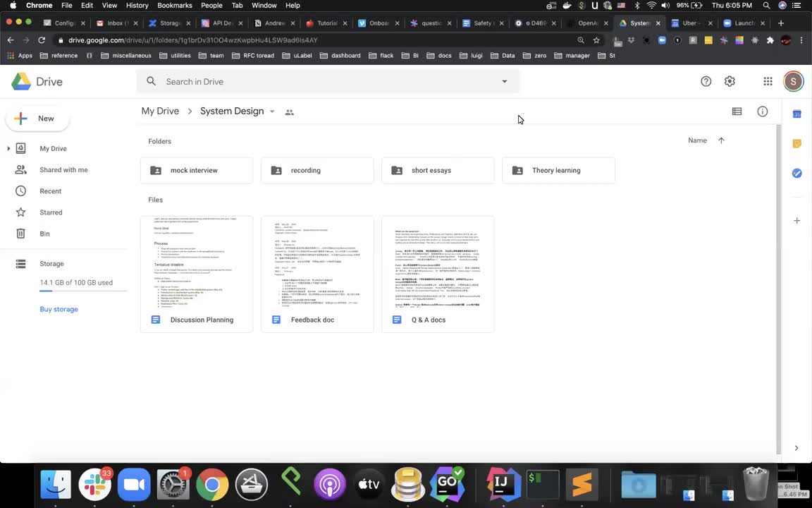Get add-ons with the plus icon

[797, 221]
